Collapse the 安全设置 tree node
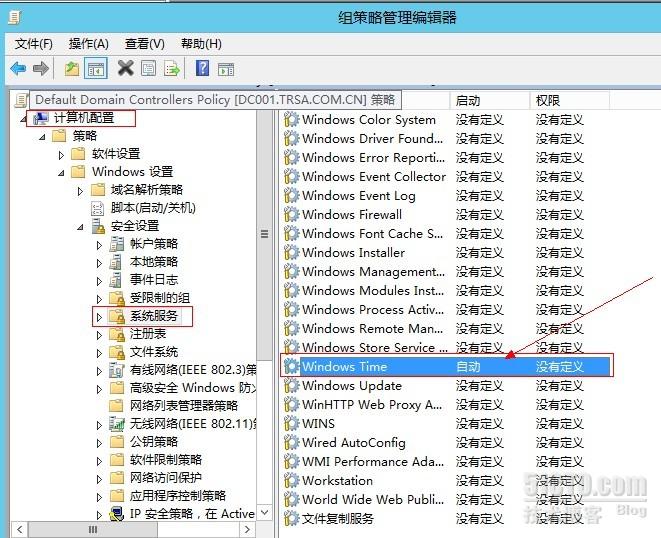 (80, 227)
